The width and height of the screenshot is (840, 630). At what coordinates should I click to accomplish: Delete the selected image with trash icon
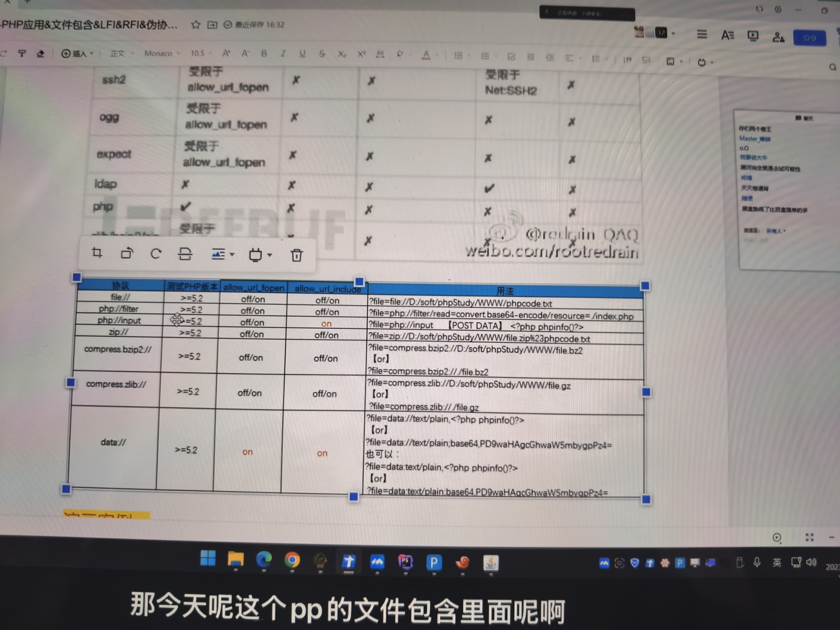297,255
